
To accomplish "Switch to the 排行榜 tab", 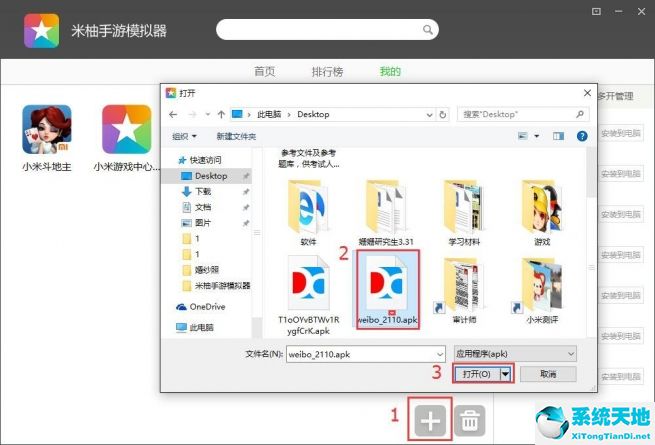I will pos(328,71).
